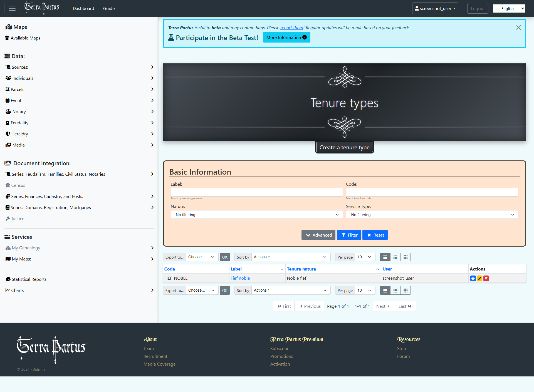Click the red trash delete icon
Screen dimensions: 534x392
pyautogui.click(x=486, y=278)
